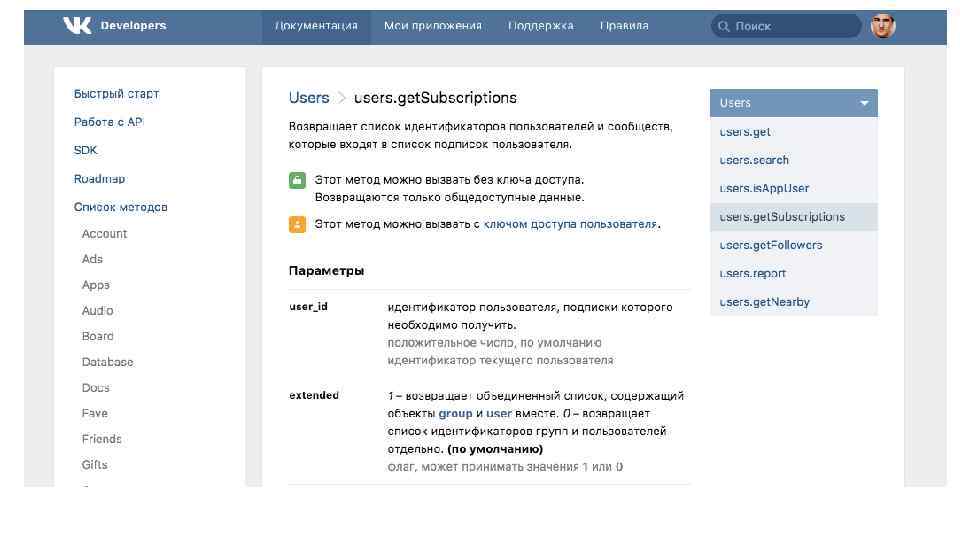Select users.getSubscriptions in the side list
Image resolution: width=960 pixels, height=540 pixels.
coord(793,217)
